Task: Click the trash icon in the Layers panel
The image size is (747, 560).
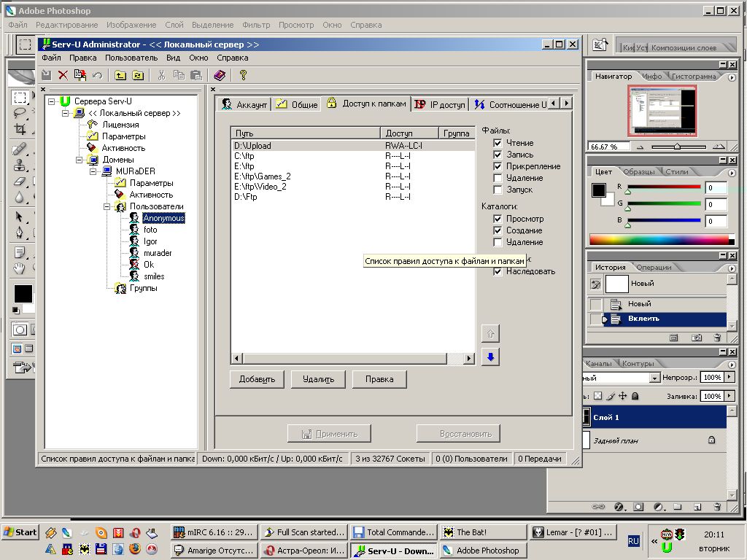Action: point(717,506)
